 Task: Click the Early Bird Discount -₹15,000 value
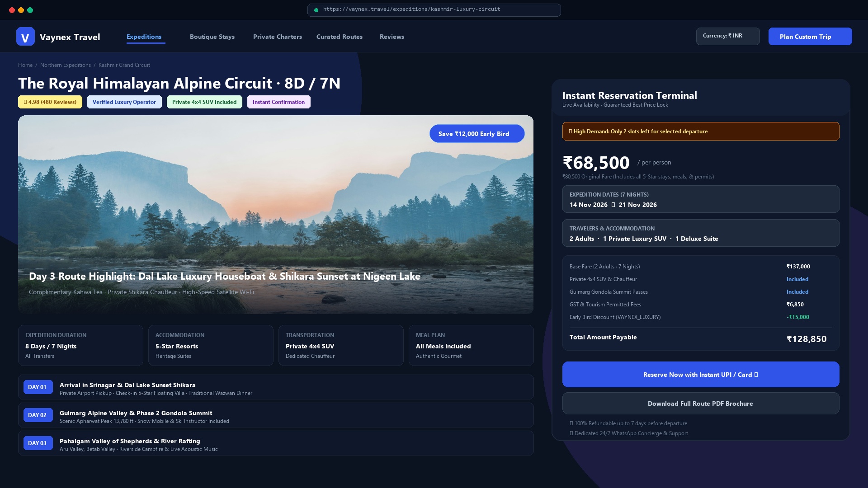click(x=798, y=317)
